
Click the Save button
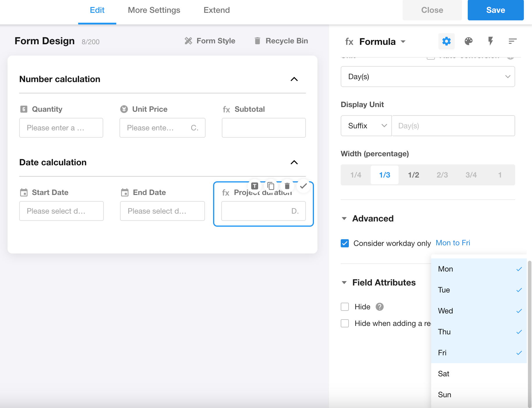click(495, 10)
